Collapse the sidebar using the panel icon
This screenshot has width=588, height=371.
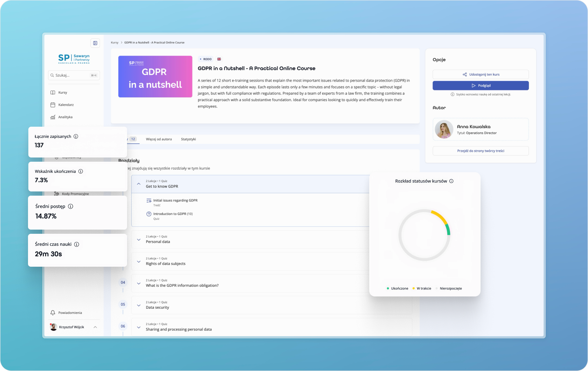tap(95, 43)
